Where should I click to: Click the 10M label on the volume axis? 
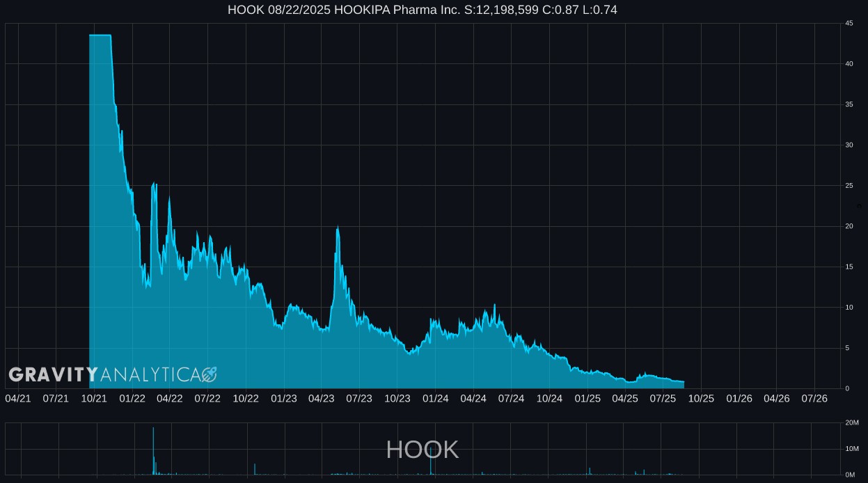pos(852,449)
